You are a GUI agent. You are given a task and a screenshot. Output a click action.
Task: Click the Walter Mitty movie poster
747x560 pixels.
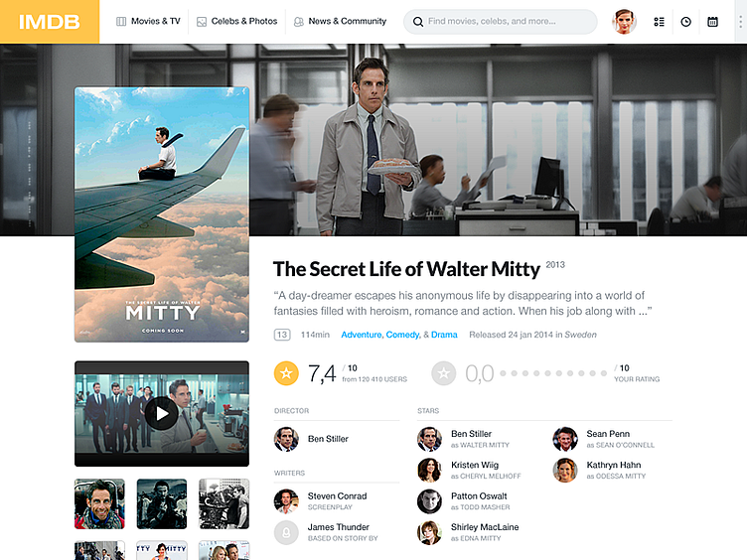(162, 214)
